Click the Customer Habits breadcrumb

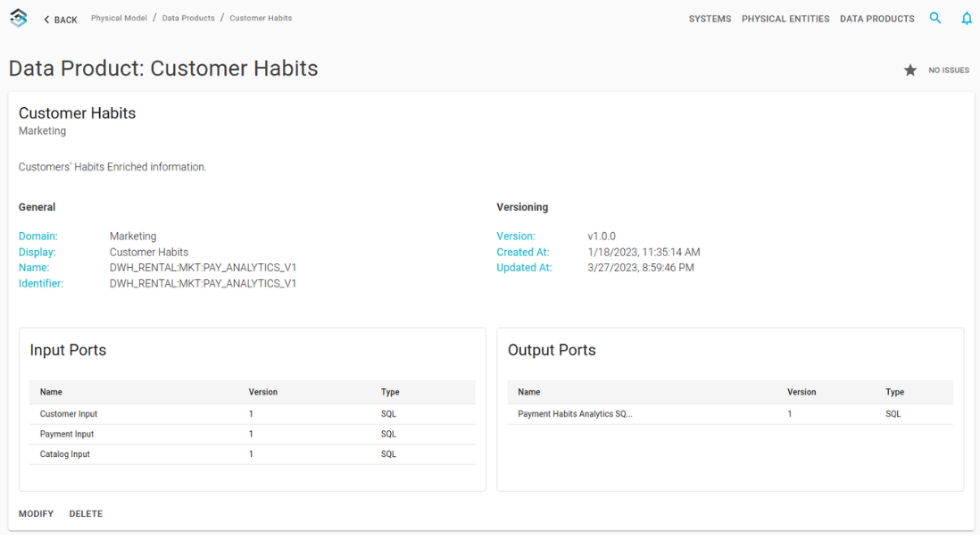click(x=261, y=18)
